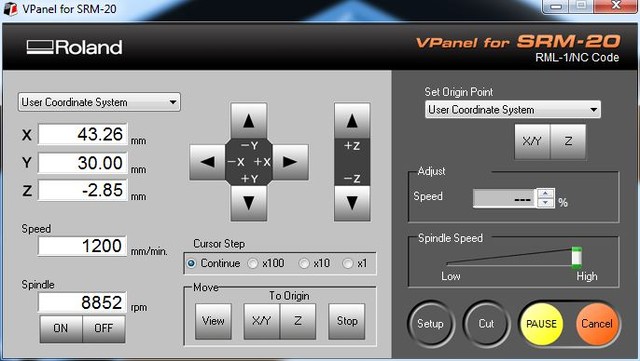Set X/Y origin under Set Origin Point
The height and width of the screenshot is (361, 640).
[x=532, y=142]
